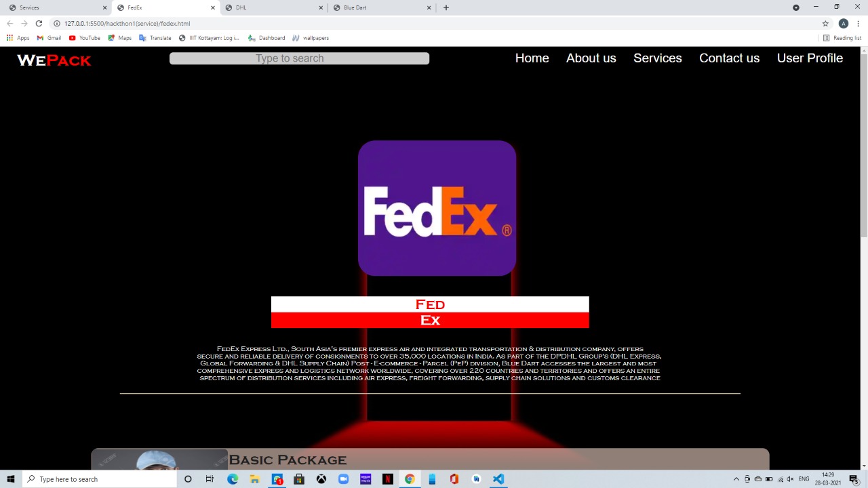The image size is (868, 488).
Task: Open File Explorer from taskbar
Action: pos(254,479)
